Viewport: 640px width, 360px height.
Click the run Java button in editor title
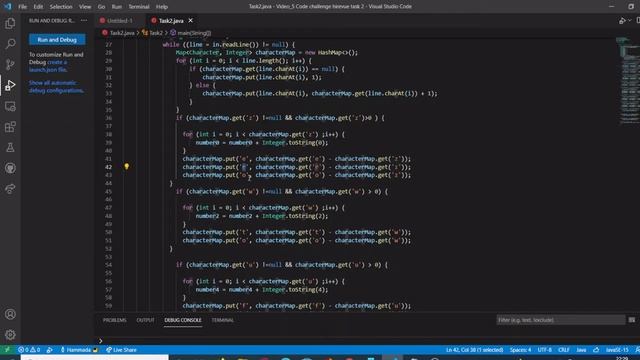click(x=622, y=20)
